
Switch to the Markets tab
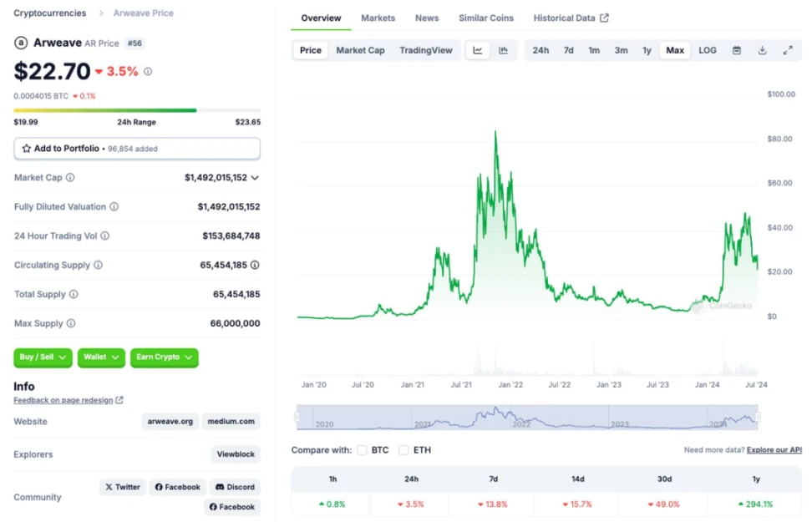coord(378,18)
